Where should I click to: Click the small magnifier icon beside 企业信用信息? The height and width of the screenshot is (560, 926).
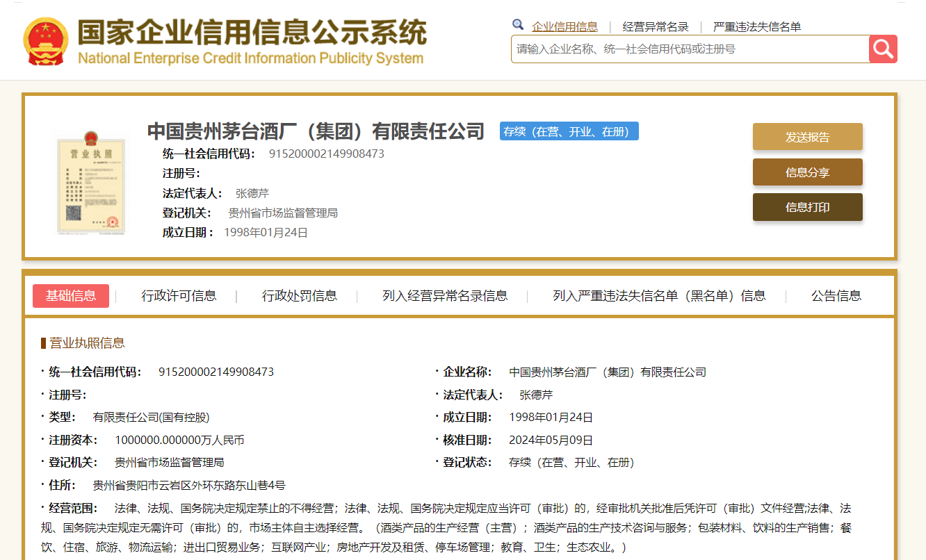518,25
